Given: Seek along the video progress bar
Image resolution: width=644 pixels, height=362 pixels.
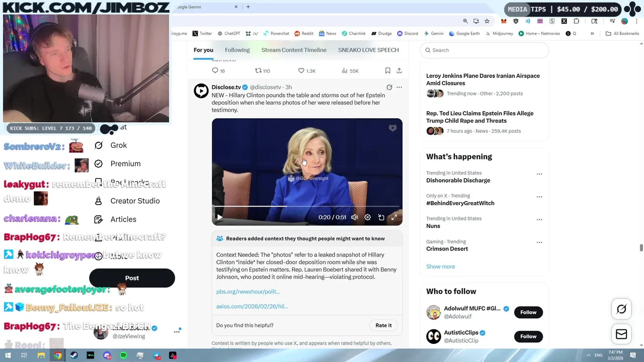Looking at the screenshot, I should 307,206.
